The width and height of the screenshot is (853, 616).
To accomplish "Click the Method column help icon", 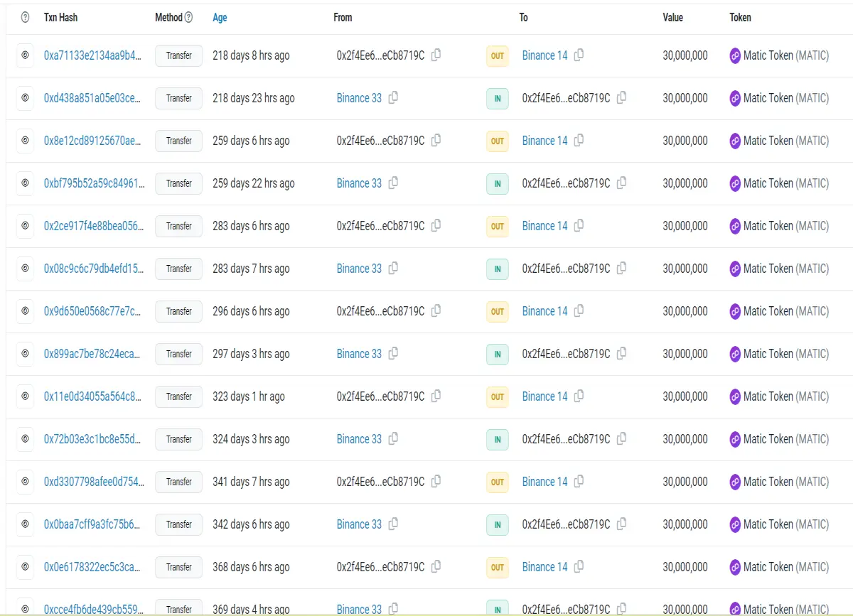I will 188,17.
